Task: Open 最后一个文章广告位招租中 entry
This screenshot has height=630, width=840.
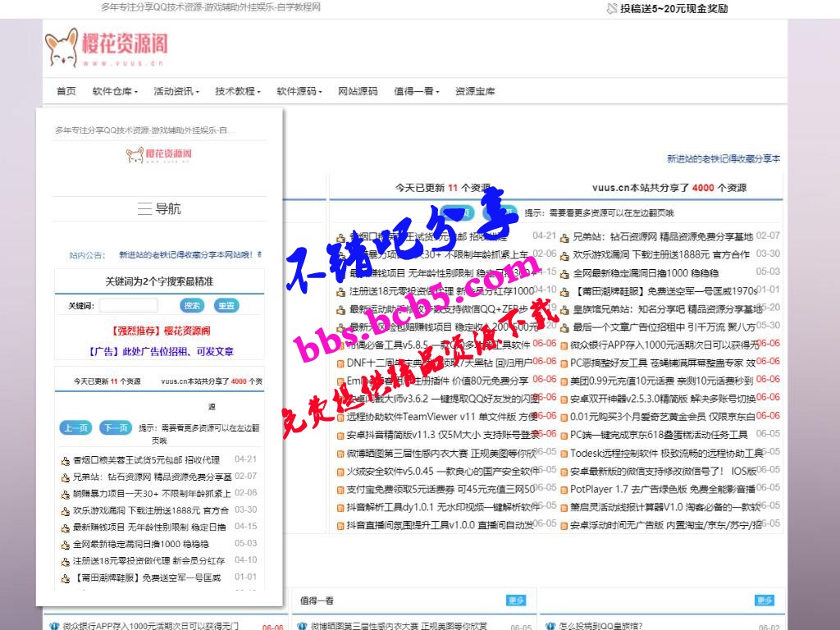Action: 664,326
